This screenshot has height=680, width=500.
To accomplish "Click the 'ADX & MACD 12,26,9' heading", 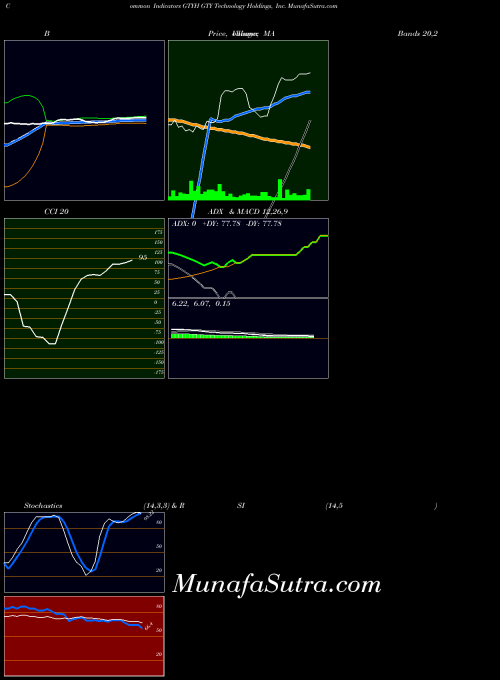I will pyautogui.click(x=248, y=212).
